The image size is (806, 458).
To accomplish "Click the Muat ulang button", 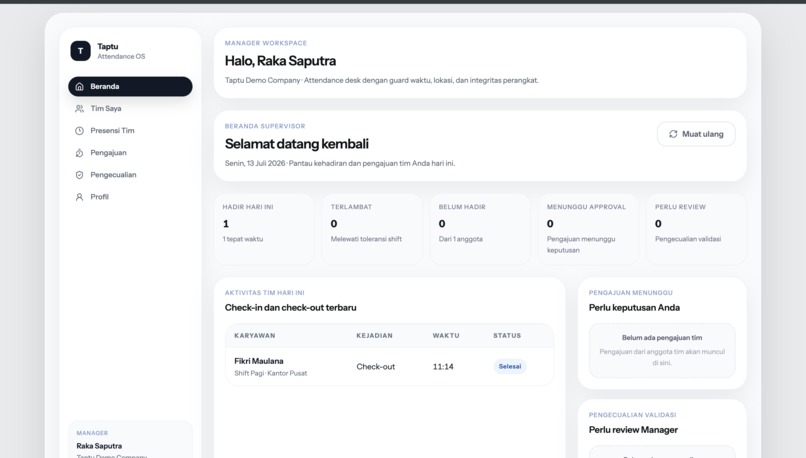I will [x=696, y=134].
